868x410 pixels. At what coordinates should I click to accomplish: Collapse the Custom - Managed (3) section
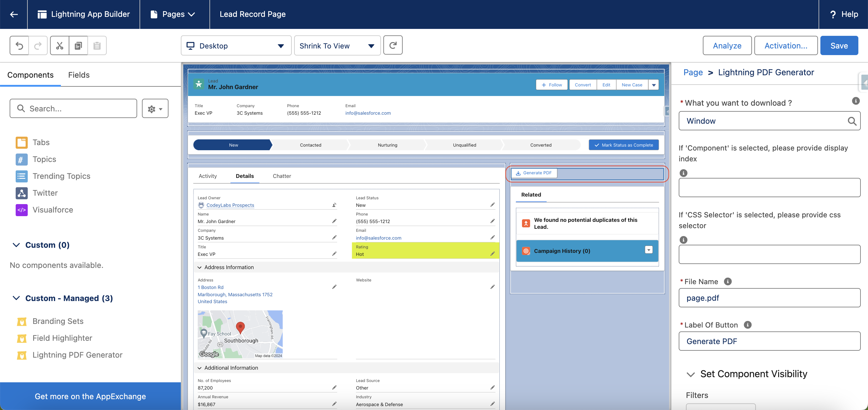point(16,298)
